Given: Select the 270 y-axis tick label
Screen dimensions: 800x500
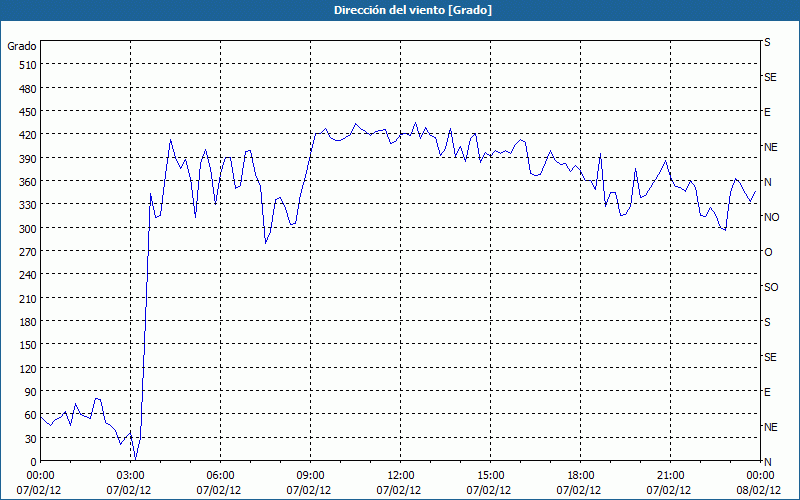Looking at the screenshot, I should pyautogui.click(x=28, y=252).
